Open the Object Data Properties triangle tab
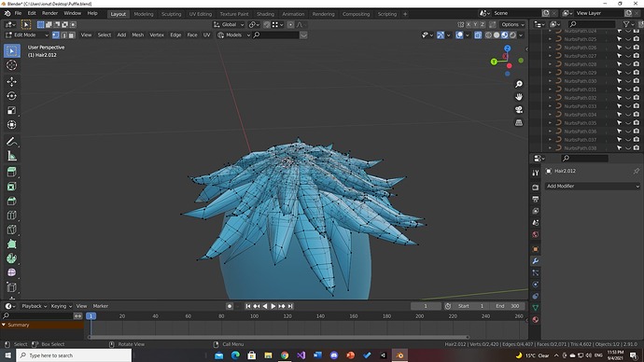Screen dimensions: 644x362 [535, 307]
